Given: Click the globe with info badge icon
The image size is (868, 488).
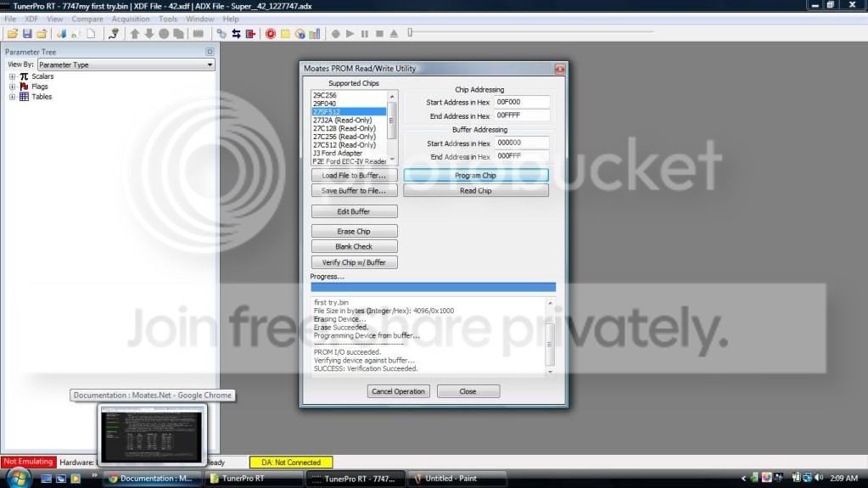Looking at the screenshot, I should (300, 34).
